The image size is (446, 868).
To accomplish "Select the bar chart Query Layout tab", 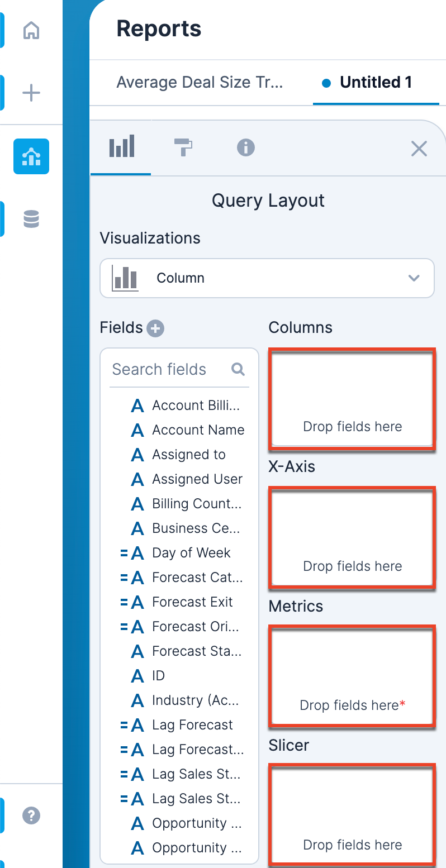I will pyautogui.click(x=122, y=147).
